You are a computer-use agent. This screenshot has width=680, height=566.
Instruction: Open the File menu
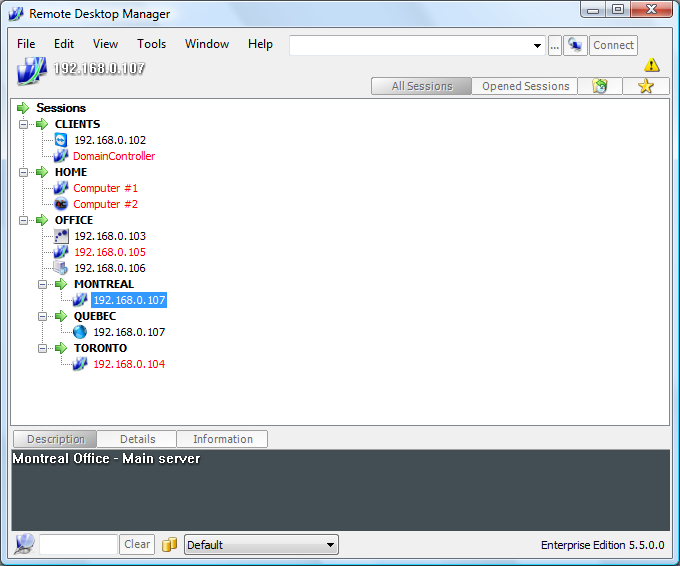click(x=26, y=44)
